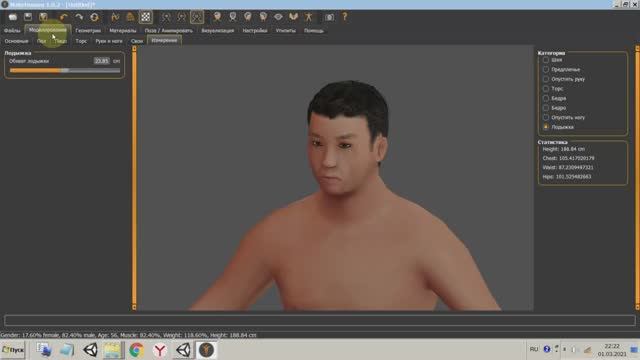Select the Лодыжка category radio button

[x=546, y=127]
